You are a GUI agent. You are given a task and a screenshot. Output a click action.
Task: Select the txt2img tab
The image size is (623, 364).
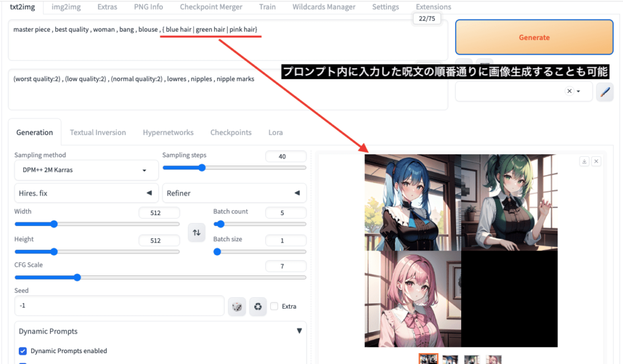pos(23,7)
